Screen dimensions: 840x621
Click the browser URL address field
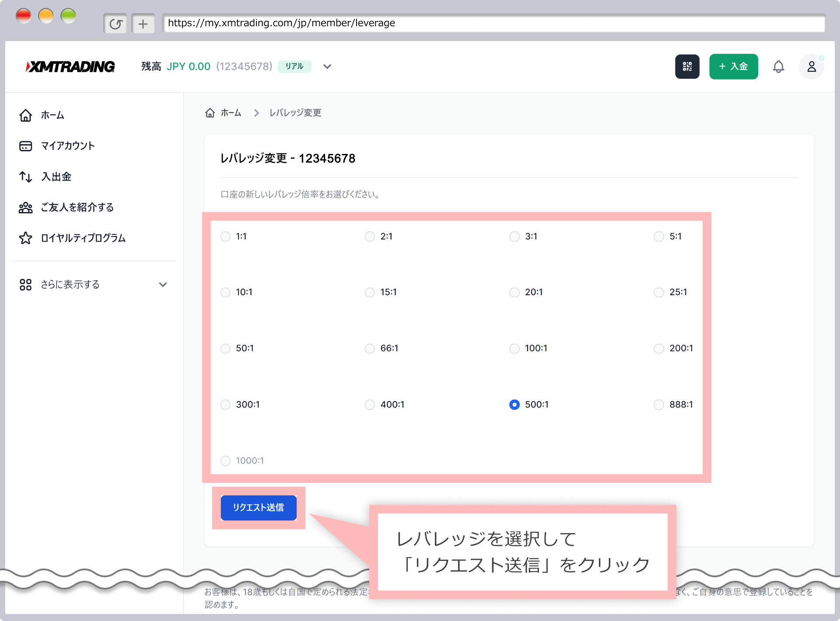(x=493, y=23)
